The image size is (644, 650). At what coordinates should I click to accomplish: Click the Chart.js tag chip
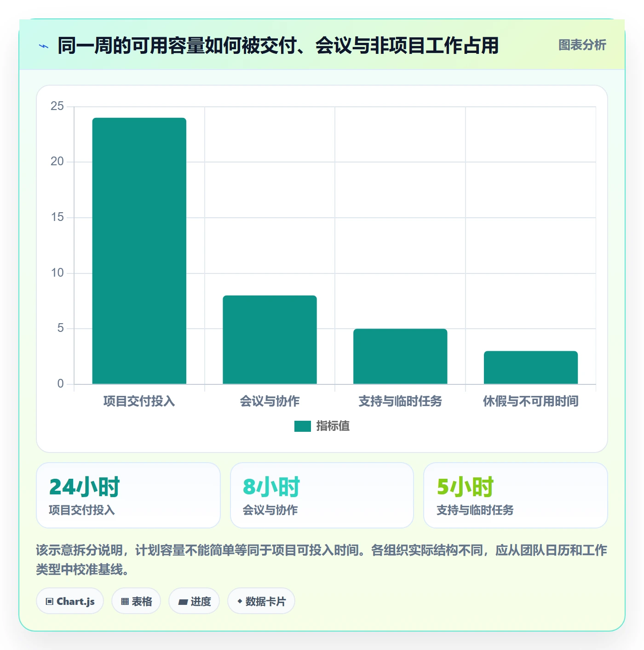70,601
